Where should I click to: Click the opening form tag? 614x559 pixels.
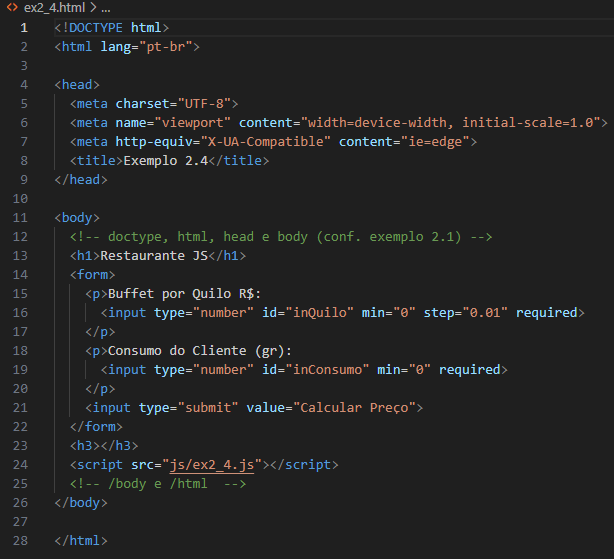92,274
